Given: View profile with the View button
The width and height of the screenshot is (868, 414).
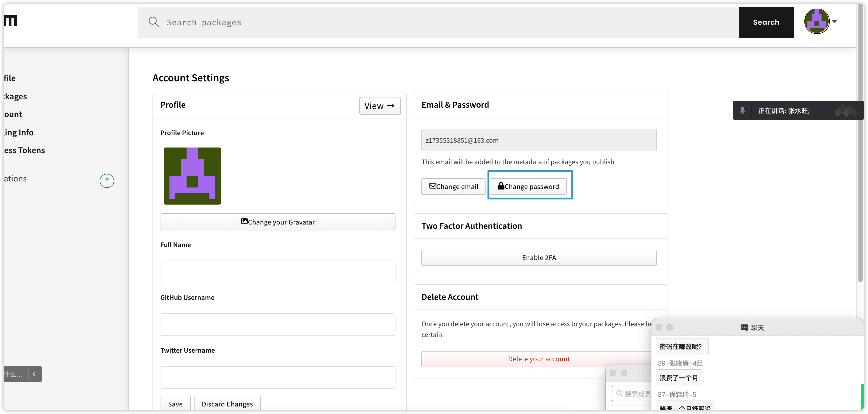Looking at the screenshot, I should (x=380, y=106).
